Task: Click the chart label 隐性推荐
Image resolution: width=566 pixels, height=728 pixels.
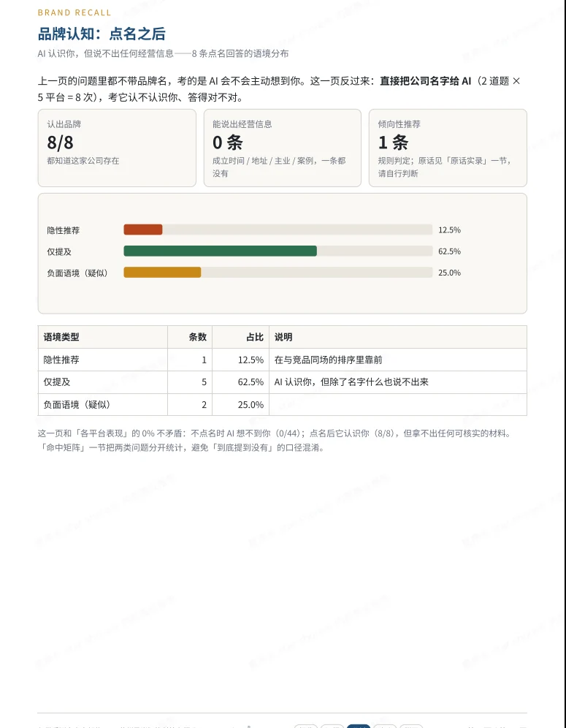Action: tap(63, 230)
